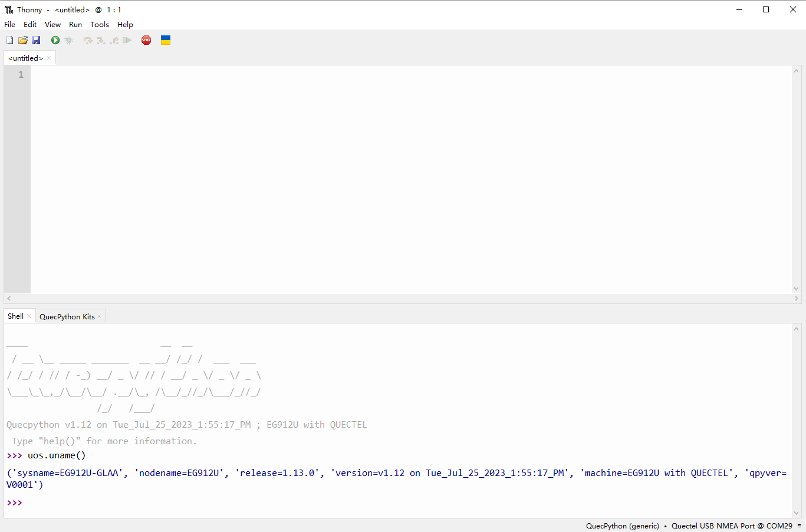This screenshot has height=532, width=806.
Task: Select the <untitled> editor tab
Action: click(26, 58)
